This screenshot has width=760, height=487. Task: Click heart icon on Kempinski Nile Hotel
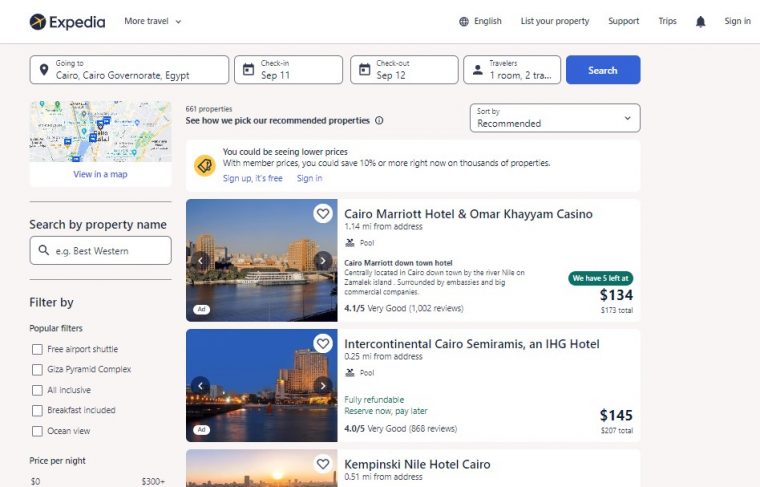(x=323, y=464)
